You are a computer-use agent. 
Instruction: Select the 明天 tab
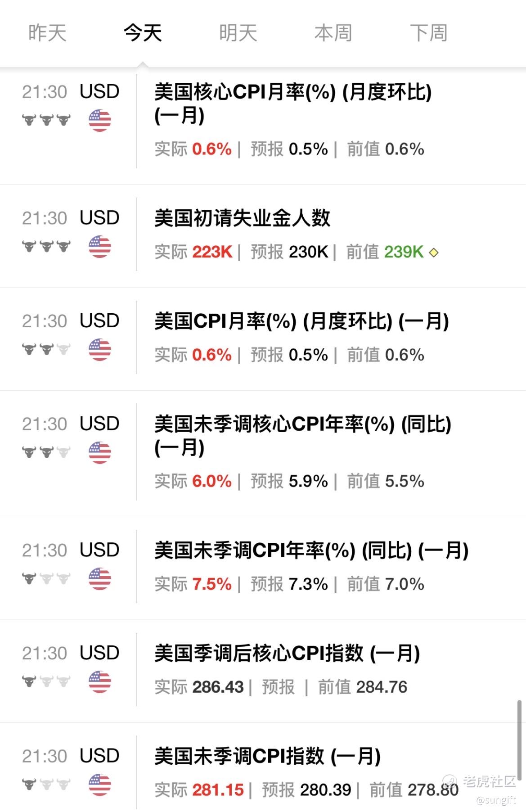(238, 33)
